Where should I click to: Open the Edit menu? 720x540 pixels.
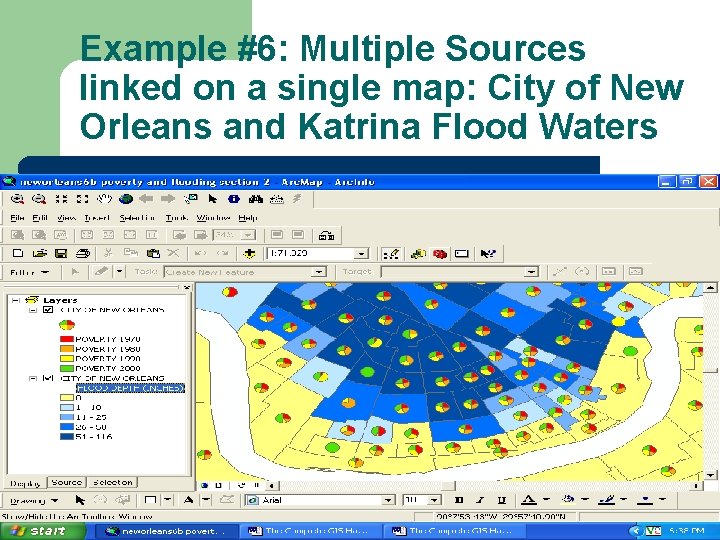click(x=40, y=218)
